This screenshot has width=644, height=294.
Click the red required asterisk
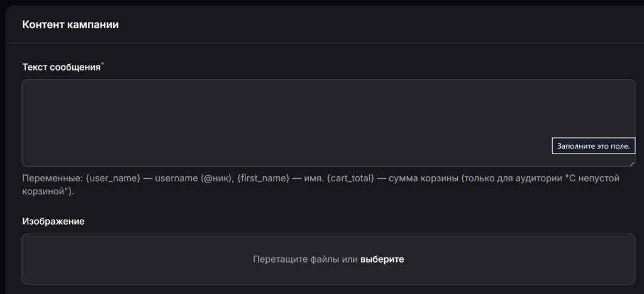coord(103,64)
